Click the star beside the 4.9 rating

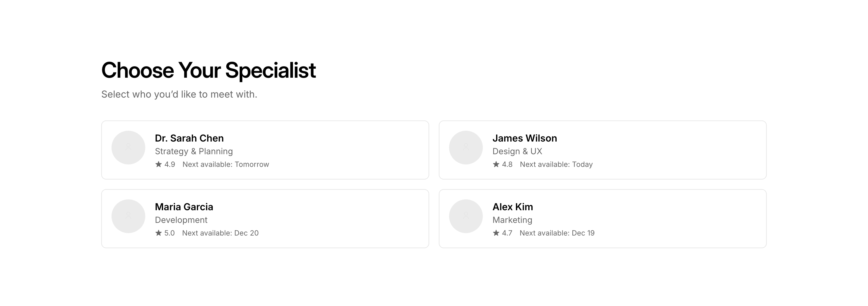[158, 164]
